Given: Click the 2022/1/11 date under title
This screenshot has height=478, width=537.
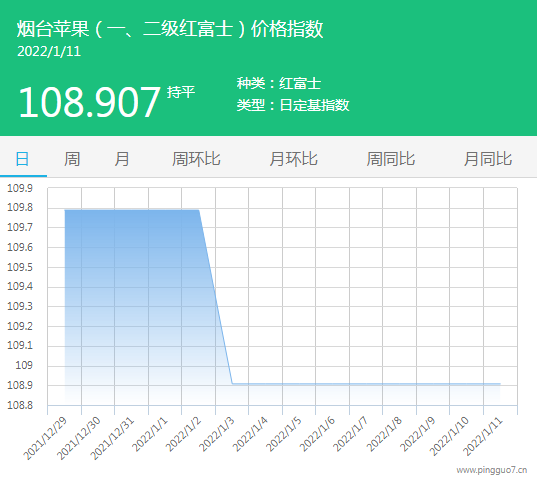Looking at the screenshot, I should coord(49,51).
